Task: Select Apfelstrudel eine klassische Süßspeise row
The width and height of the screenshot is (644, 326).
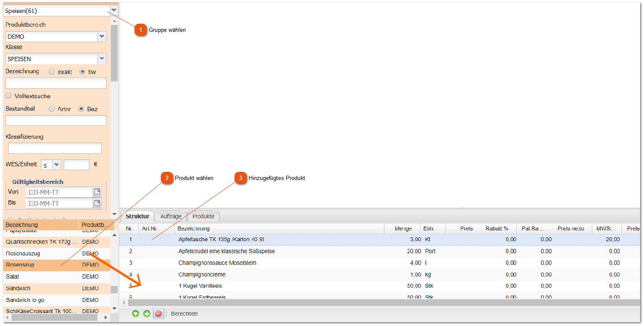Action: coord(379,251)
